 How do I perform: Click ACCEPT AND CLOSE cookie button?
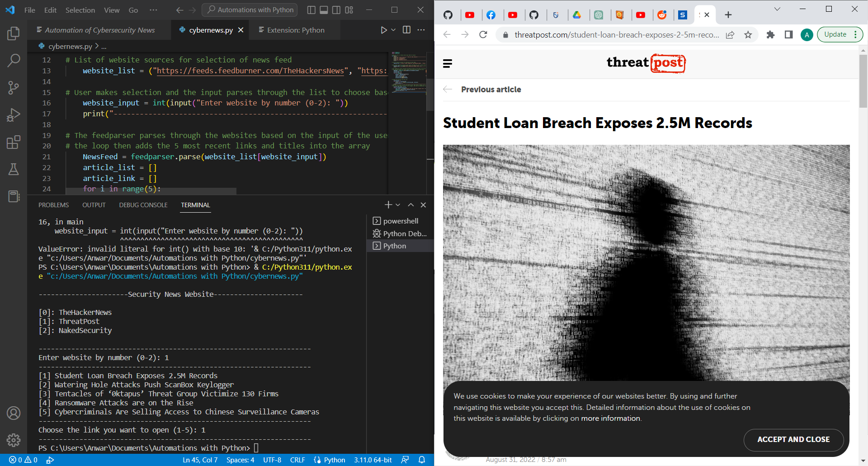[x=793, y=440]
